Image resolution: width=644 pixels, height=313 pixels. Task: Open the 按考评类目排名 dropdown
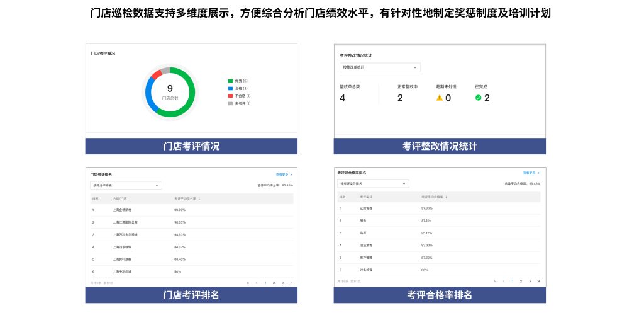point(373,184)
